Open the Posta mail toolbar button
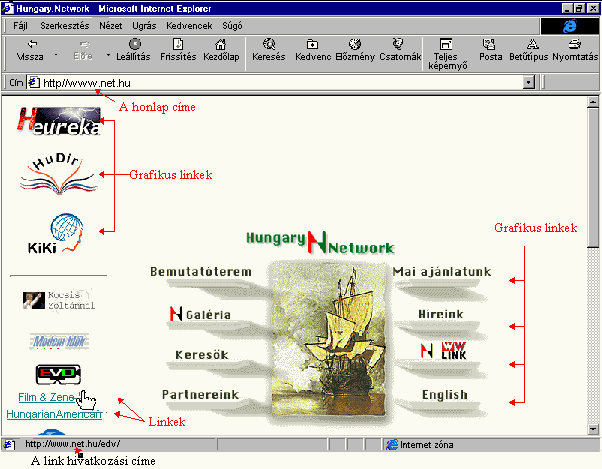The height and width of the screenshot is (469, 602). (491, 50)
